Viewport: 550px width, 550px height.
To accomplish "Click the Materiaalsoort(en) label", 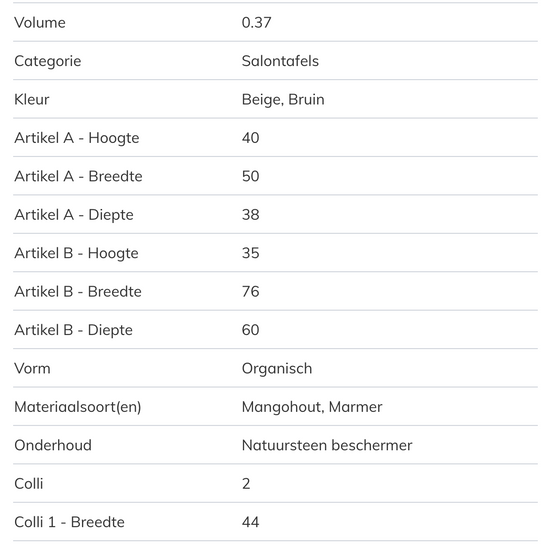I will tap(78, 407).
